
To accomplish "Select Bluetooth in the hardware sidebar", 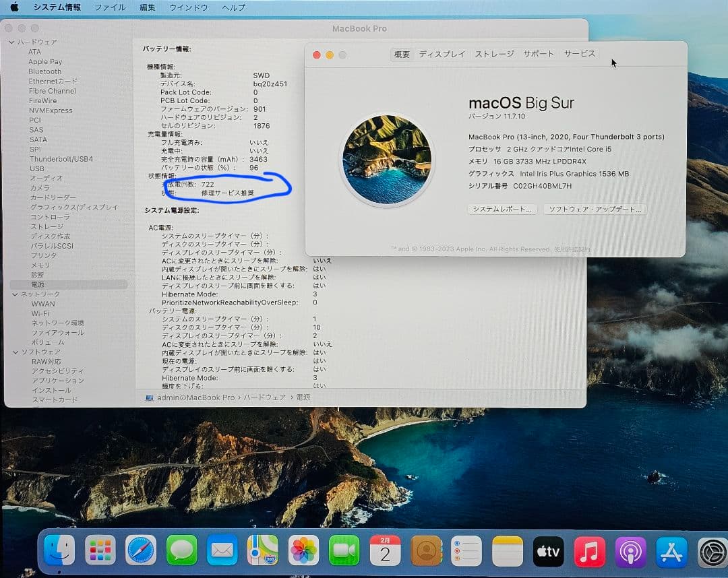I will (x=44, y=71).
